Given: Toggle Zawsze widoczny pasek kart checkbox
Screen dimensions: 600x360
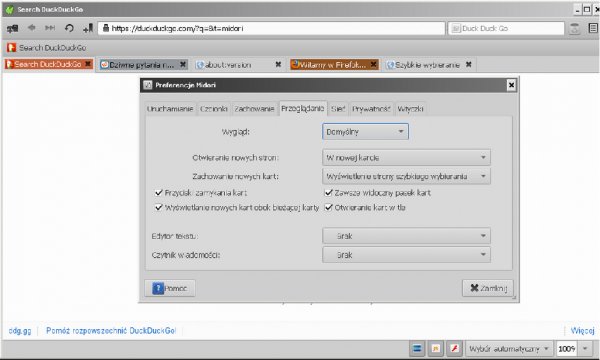Looking at the screenshot, I should click(328, 192).
